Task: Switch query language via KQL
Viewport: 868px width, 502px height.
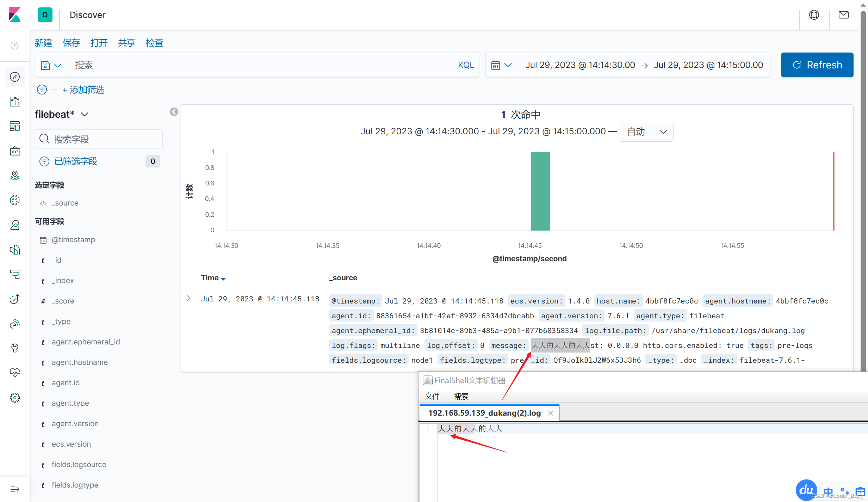Action: point(466,65)
